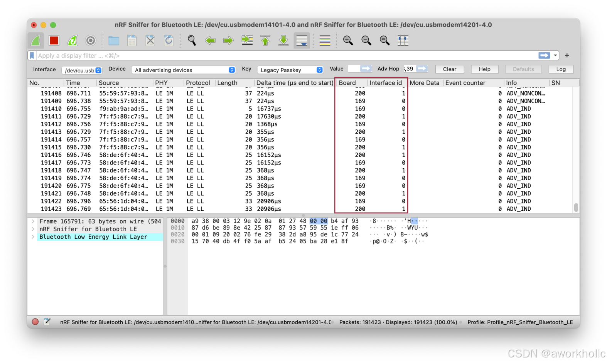Image resolution: width=607 pixels, height=364 pixels.
Task: Apply the Adv Hop arrow button
Action: (x=422, y=69)
